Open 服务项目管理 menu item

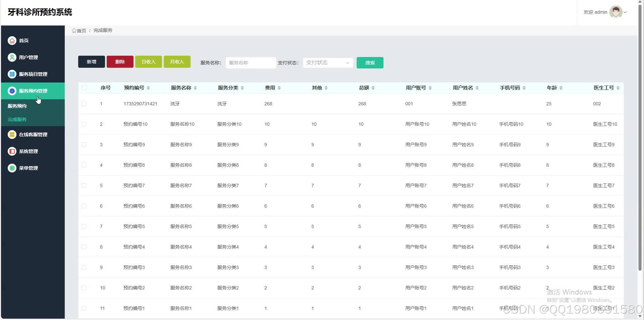[x=33, y=74]
